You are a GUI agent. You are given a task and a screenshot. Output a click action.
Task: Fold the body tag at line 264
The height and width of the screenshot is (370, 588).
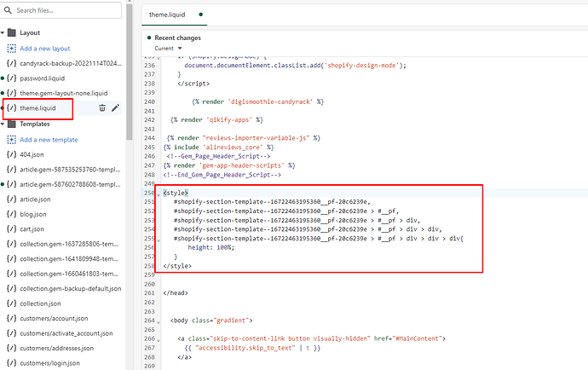(159, 321)
